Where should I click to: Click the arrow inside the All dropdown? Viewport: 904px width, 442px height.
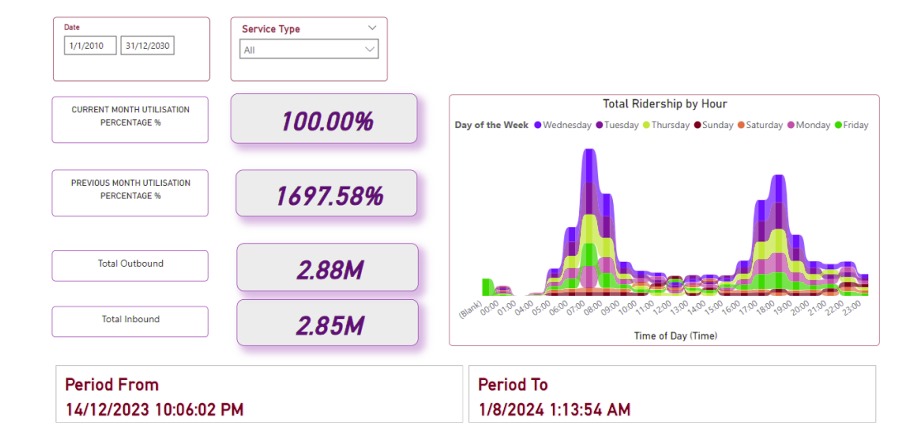tap(370, 49)
